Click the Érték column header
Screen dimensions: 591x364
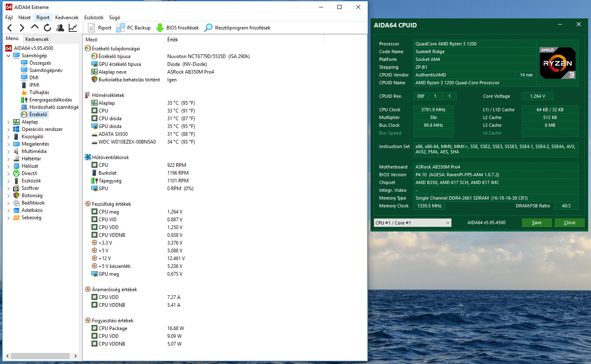244,40
